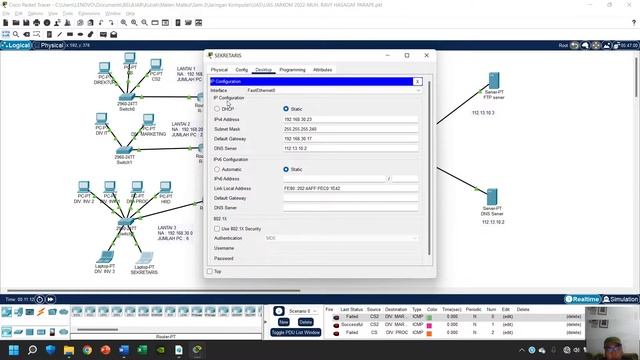Enable Use 802.1X Security checkbox
Image resolution: width=640 pixels, height=360 pixels.
point(217,229)
